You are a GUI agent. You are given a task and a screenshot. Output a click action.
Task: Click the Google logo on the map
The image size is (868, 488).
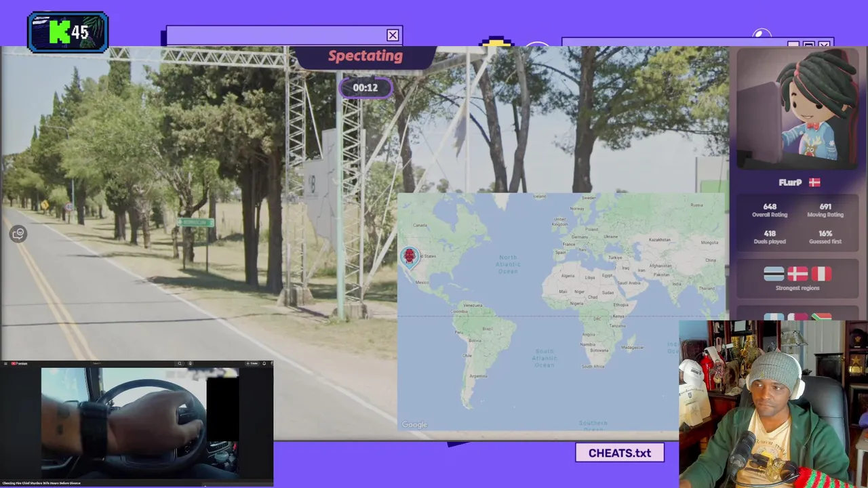pyautogui.click(x=414, y=425)
